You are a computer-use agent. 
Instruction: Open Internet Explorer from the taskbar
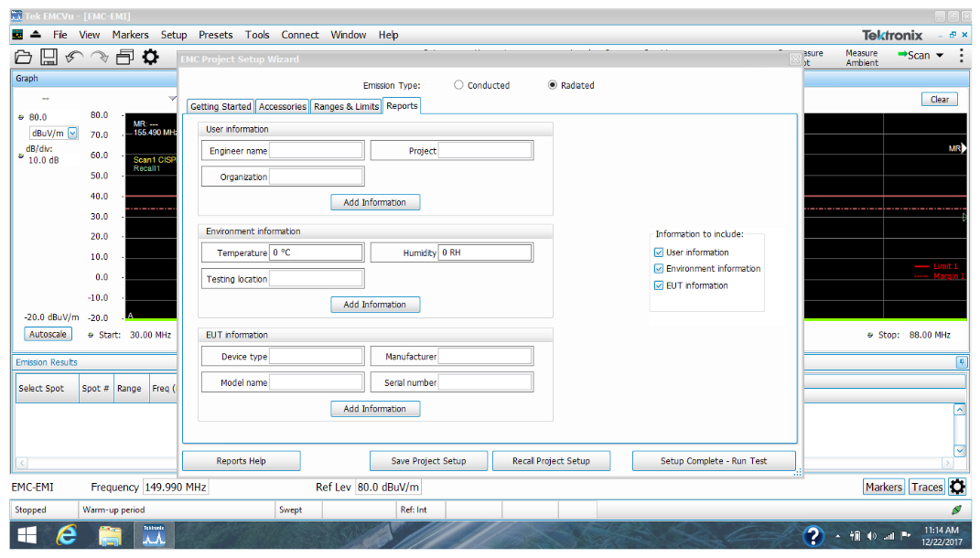66,536
